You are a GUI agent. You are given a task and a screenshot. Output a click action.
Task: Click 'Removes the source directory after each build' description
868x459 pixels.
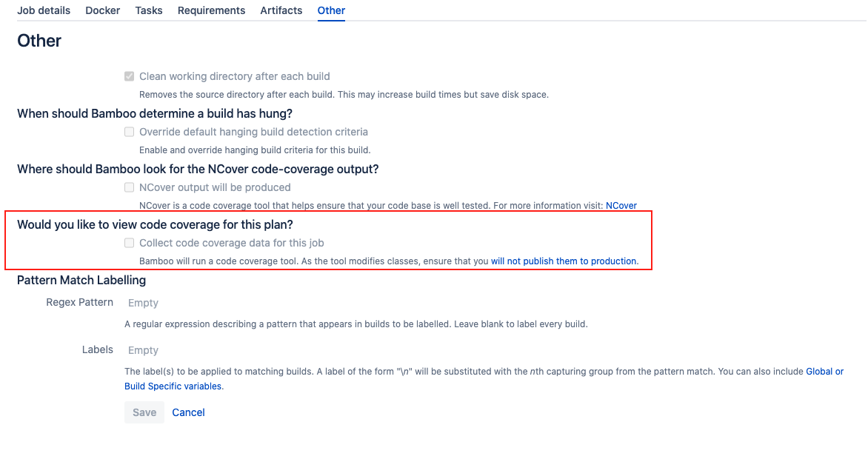pos(344,95)
